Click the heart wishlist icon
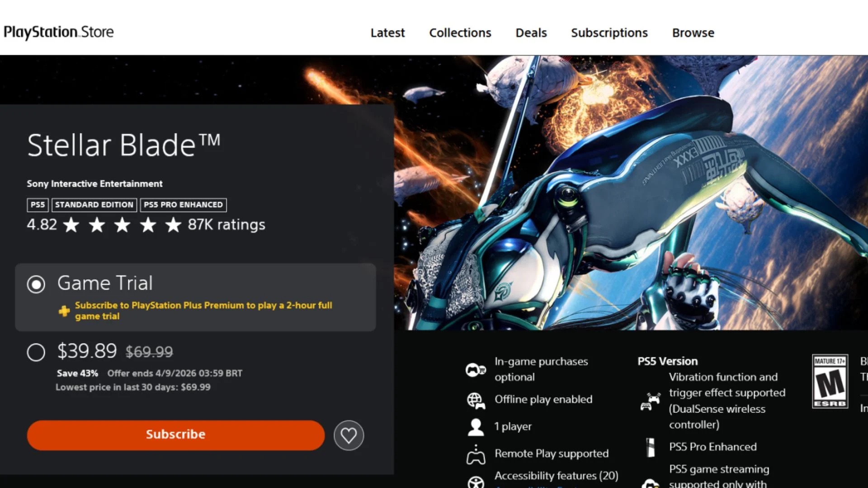The height and width of the screenshot is (488, 868). click(x=349, y=436)
